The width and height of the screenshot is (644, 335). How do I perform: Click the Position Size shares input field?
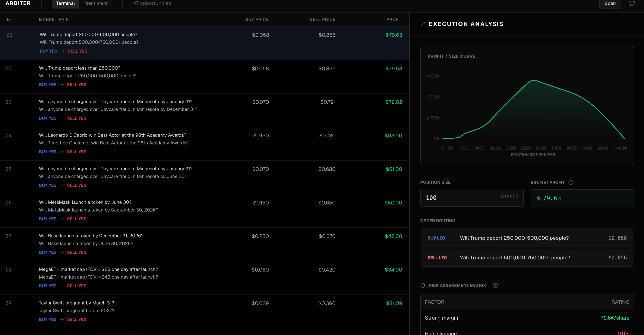463,198
